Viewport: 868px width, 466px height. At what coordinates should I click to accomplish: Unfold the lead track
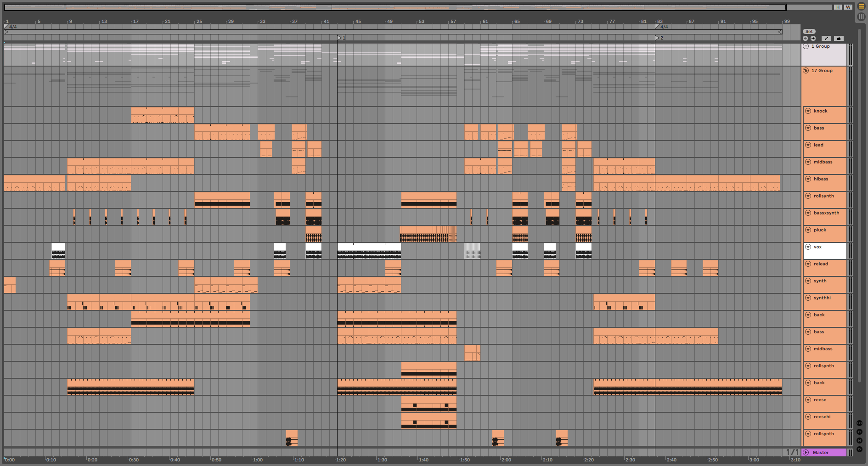808,145
